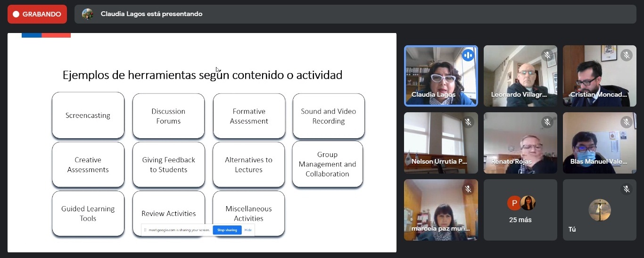Click Formative Assessment box on slide

(x=249, y=116)
